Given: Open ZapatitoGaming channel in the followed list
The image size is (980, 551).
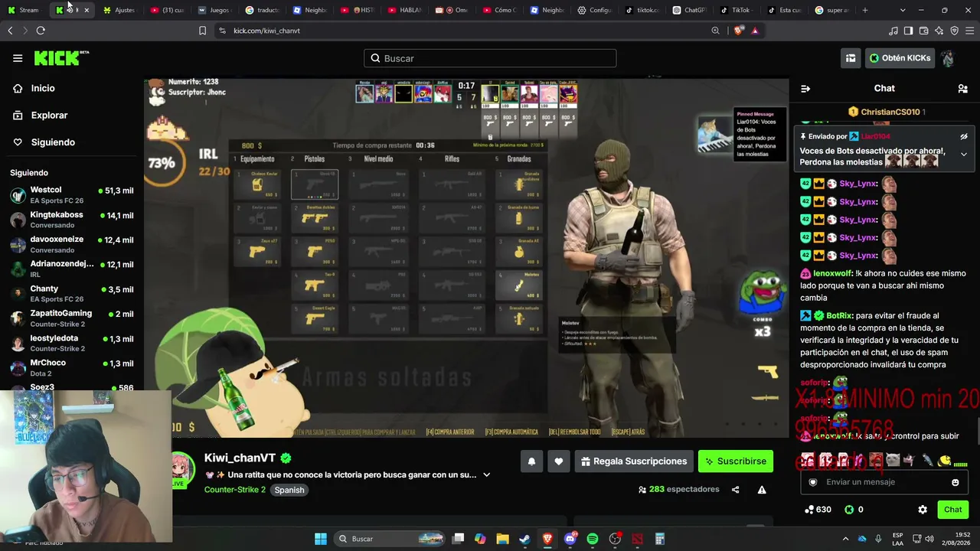Looking at the screenshot, I should [x=70, y=318].
